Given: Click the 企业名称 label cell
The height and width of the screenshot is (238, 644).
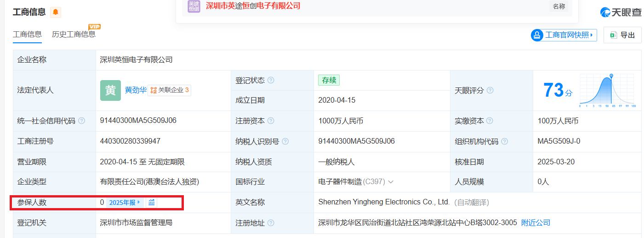Looking at the screenshot, I should [x=54, y=60].
